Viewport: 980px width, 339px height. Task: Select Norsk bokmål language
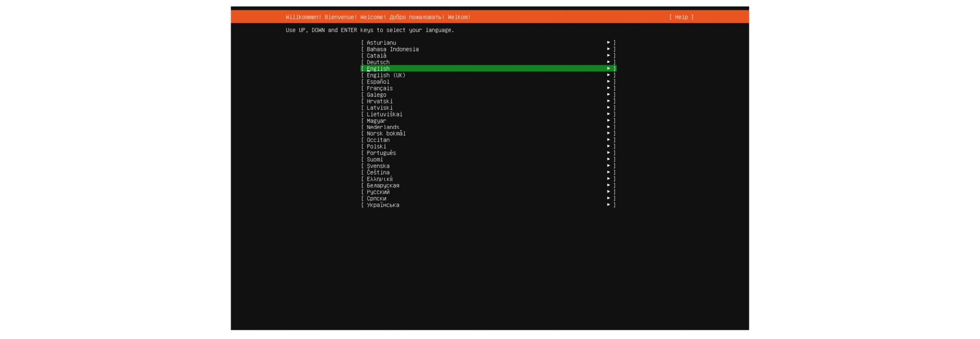tap(386, 134)
